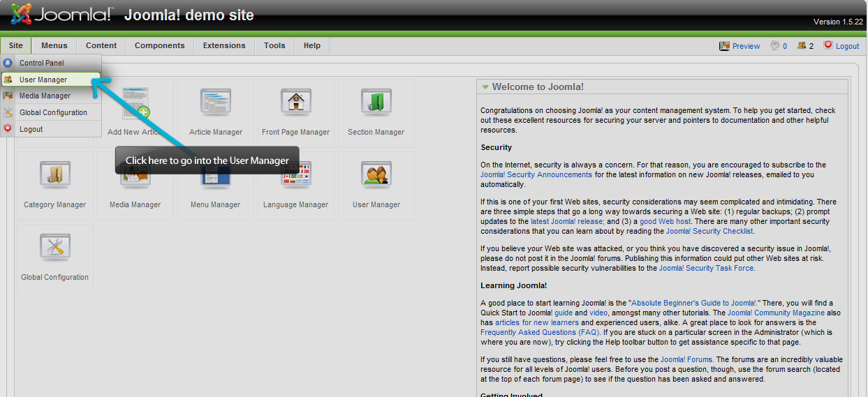868x397 pixels.
Task: Click the Media Manager panel label
Action: tap(135, 204)
